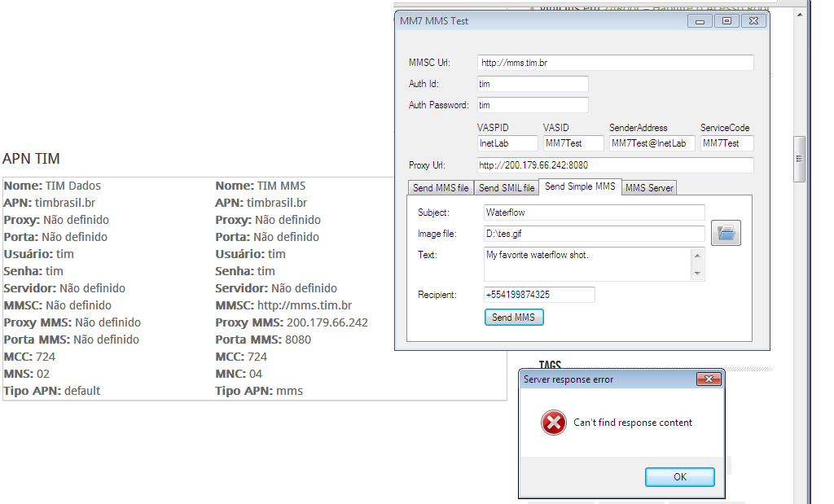Click the 'Nome: TIM MMS' row
This screenshot has height=504, width=834.
pyautogui.click(x=260, y=186)
